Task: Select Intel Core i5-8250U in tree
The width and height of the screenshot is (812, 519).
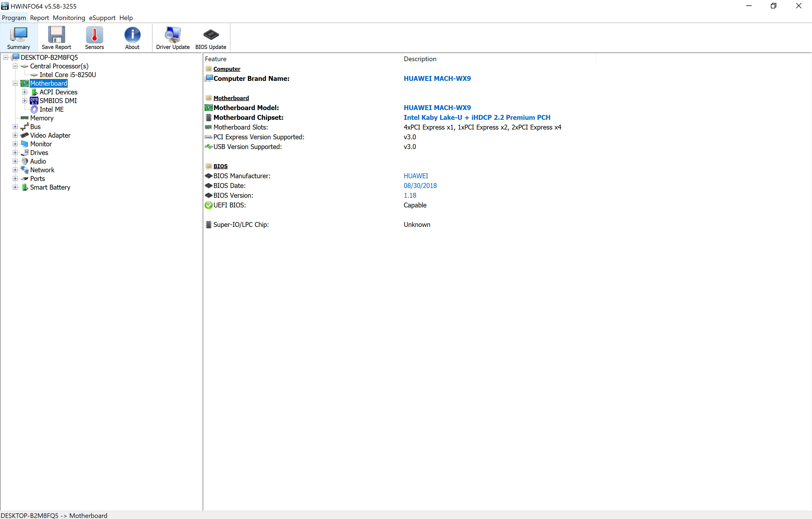Action: [x=68, y=75]
